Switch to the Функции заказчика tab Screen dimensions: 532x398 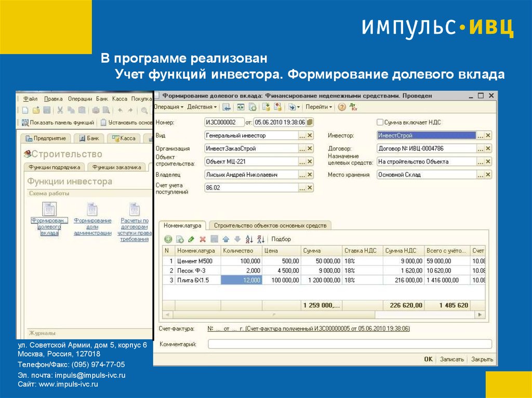click(x=117, y=167)
